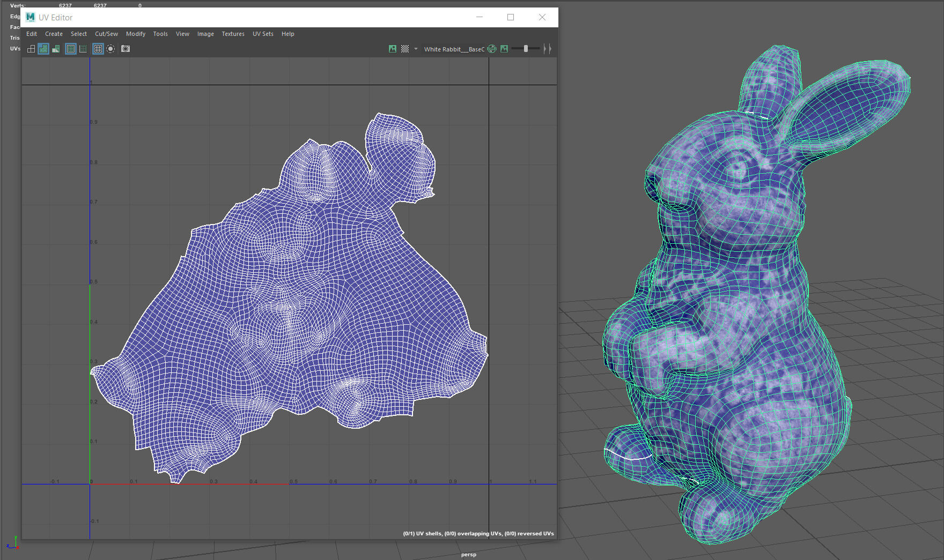The image size is (944, 560).
Task: Open the Cut/Sew menu
Action: coord(106,34)
